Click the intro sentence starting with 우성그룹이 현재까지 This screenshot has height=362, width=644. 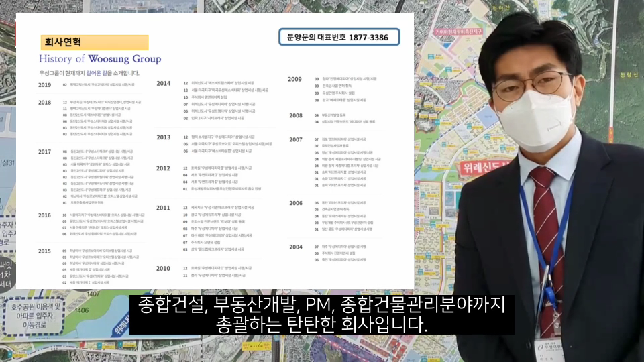pyautogui.click(x=89, y=73)
